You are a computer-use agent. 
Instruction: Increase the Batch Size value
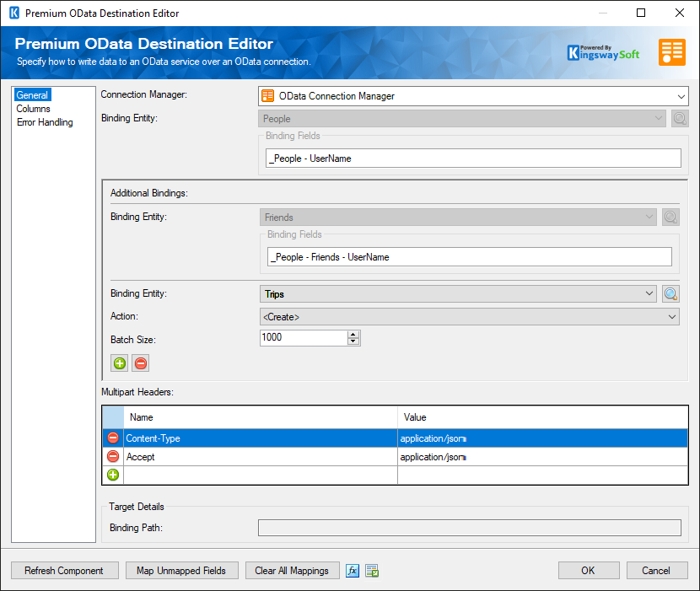click(x=353, y=335)
